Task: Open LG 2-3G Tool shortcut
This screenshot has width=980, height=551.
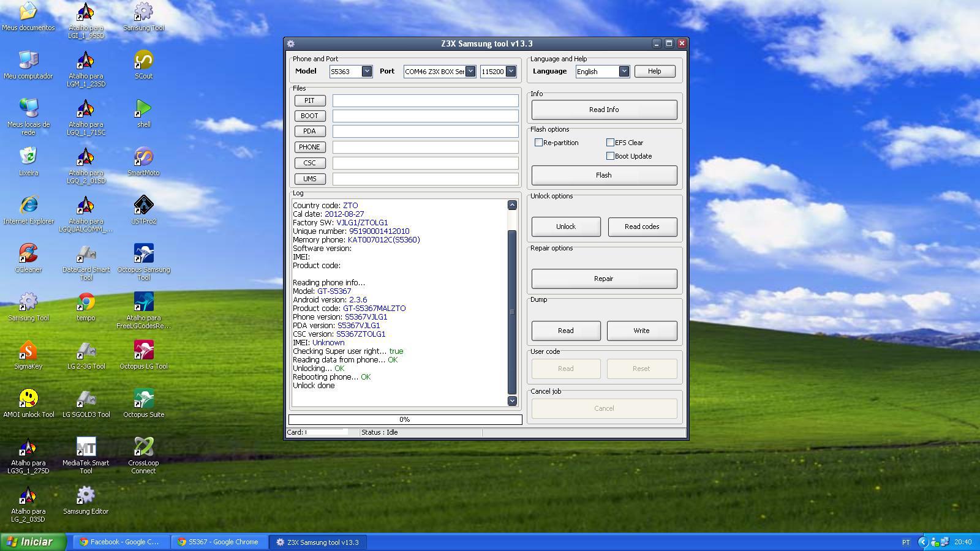Action: (86, 355)
